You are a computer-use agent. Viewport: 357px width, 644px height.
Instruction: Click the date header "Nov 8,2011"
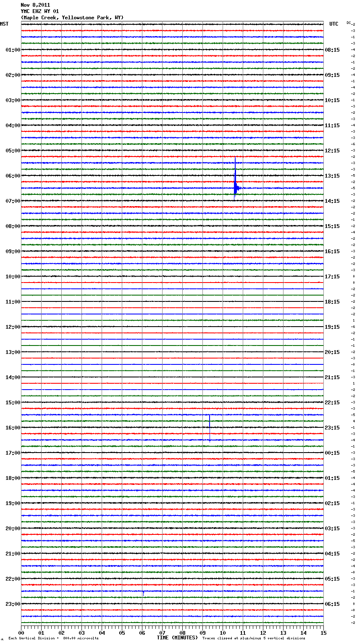click(35, 5)
